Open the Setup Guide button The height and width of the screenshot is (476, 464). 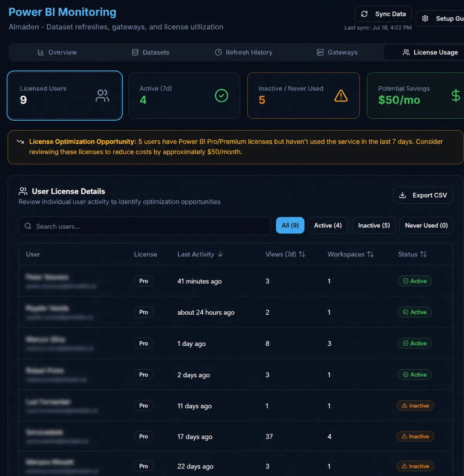coord(440,19)
